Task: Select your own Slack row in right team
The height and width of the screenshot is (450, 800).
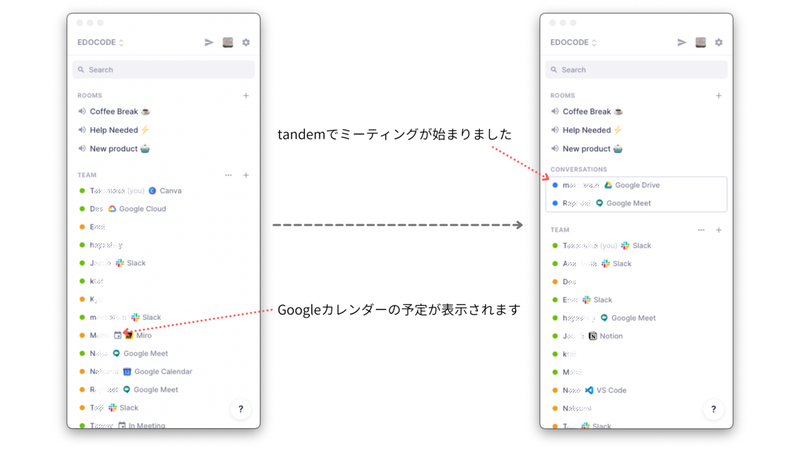Action: 602,245
